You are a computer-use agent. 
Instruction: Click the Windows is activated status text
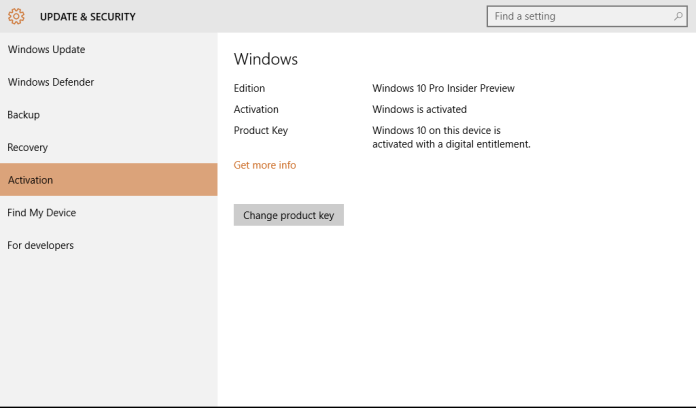[x=419, y=109]
